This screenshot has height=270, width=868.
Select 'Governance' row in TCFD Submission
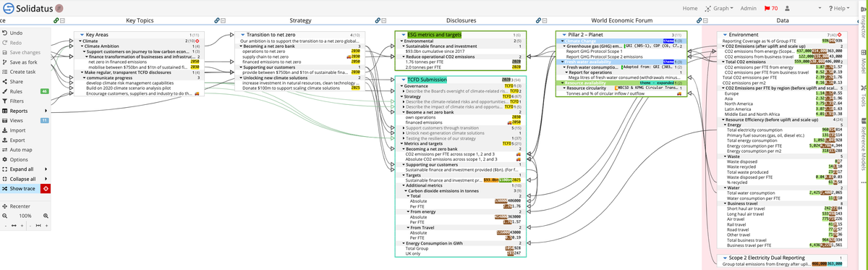[461, 85]
